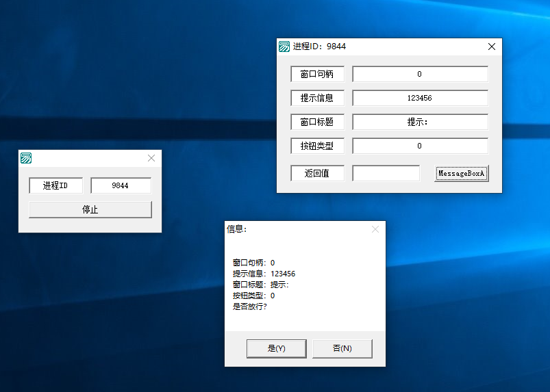Click the 窗口句柄 label box

317,74
